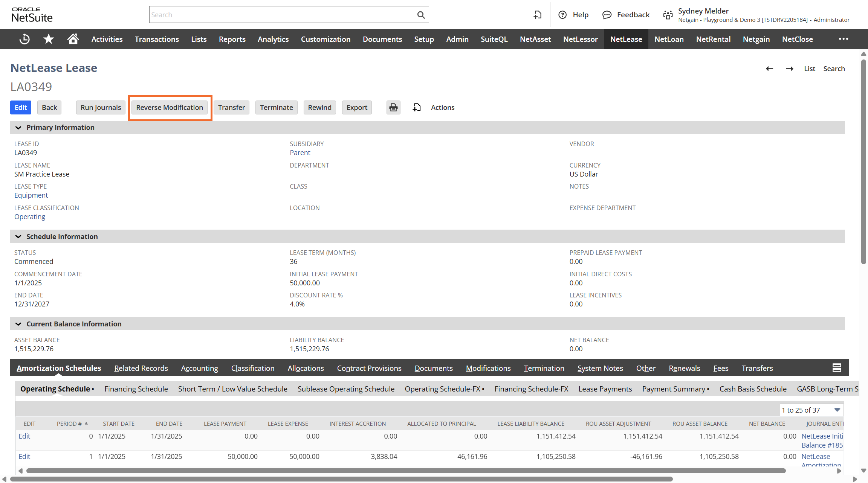Open NetLease Initial Balance journal link

(x=822, y=440)
